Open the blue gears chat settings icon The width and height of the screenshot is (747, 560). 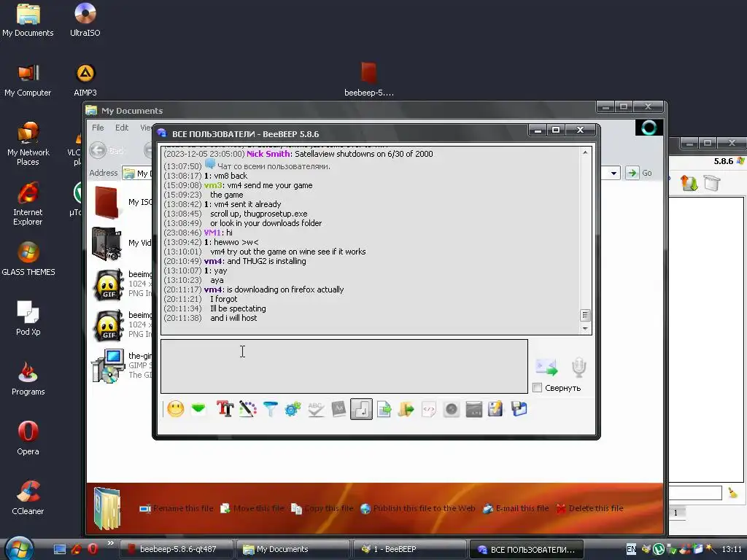[x=293, y=409]
